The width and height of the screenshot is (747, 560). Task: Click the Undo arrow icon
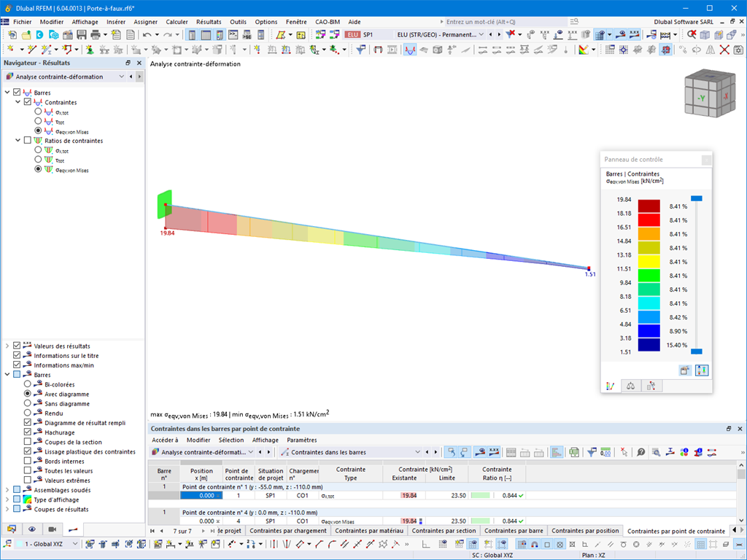click(x=147, y=35)
